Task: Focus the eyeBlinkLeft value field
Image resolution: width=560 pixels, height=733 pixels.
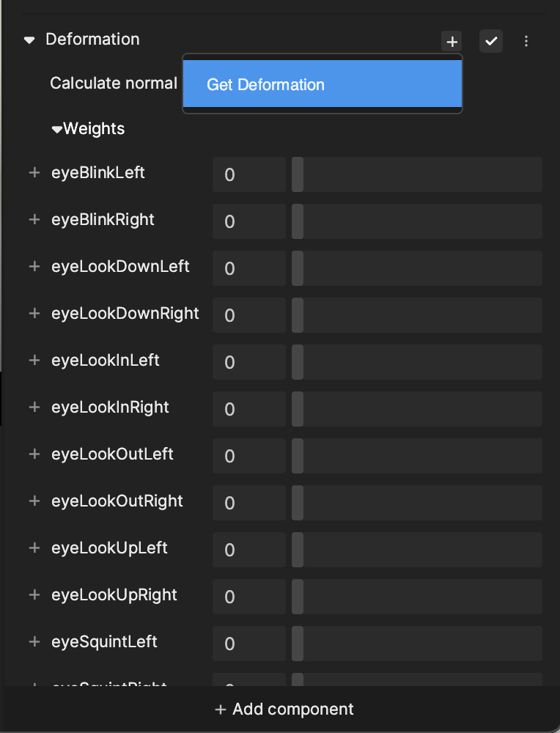Action: click(x=249, y=174)
